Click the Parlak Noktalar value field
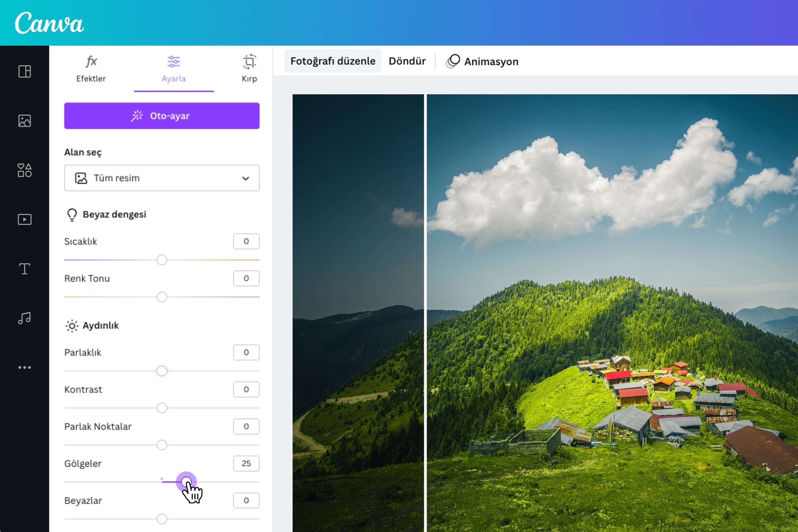This screenshot has height=532, width=798. (x=246, y=426)
